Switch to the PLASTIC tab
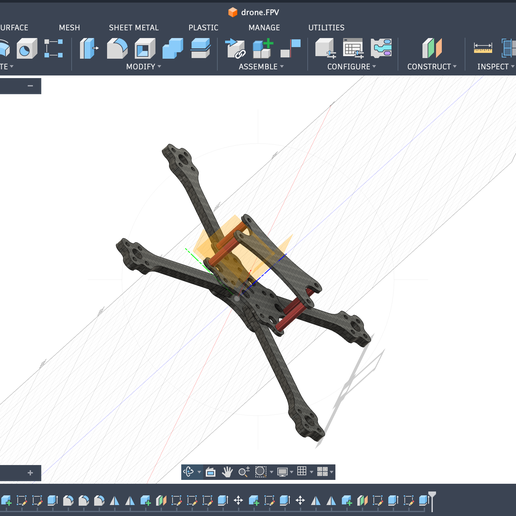This screenshot has height=516, width=516. tap(203, 27)
